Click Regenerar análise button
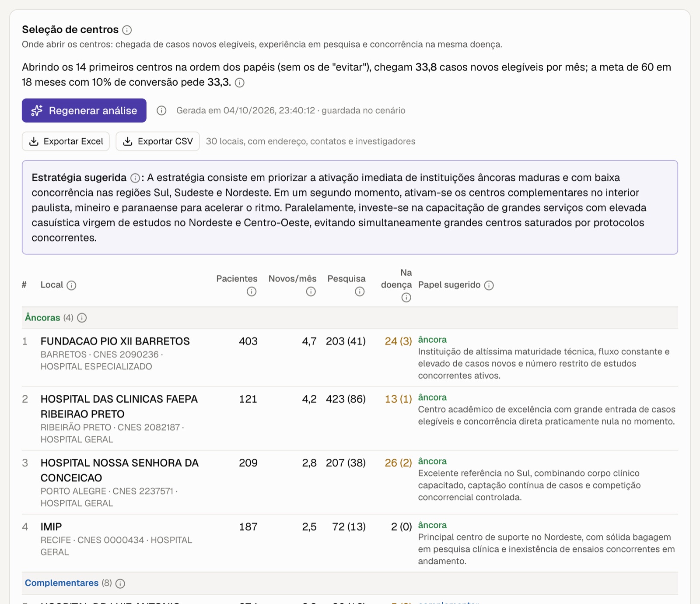The height and width of the screenshot is (604, 700). (84, 111)
